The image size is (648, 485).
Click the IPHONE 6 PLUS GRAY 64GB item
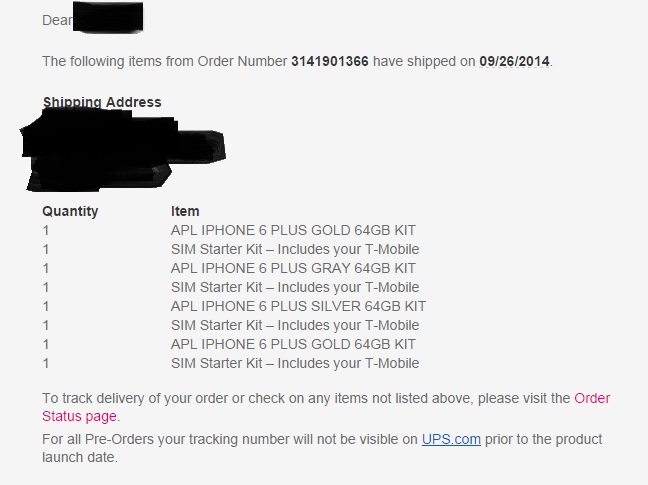click(x=293, y=268)
